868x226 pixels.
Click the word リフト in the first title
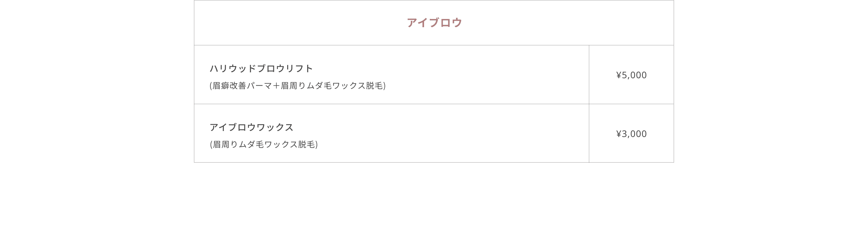pyautogui.click(x=299, y=69)
